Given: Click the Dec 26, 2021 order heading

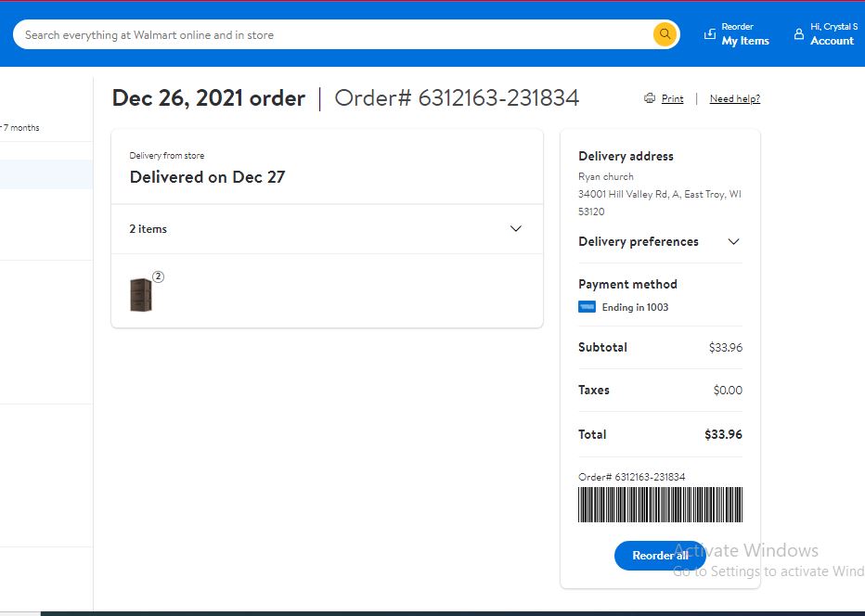Looking at the screenshot, I should point(209,98).
